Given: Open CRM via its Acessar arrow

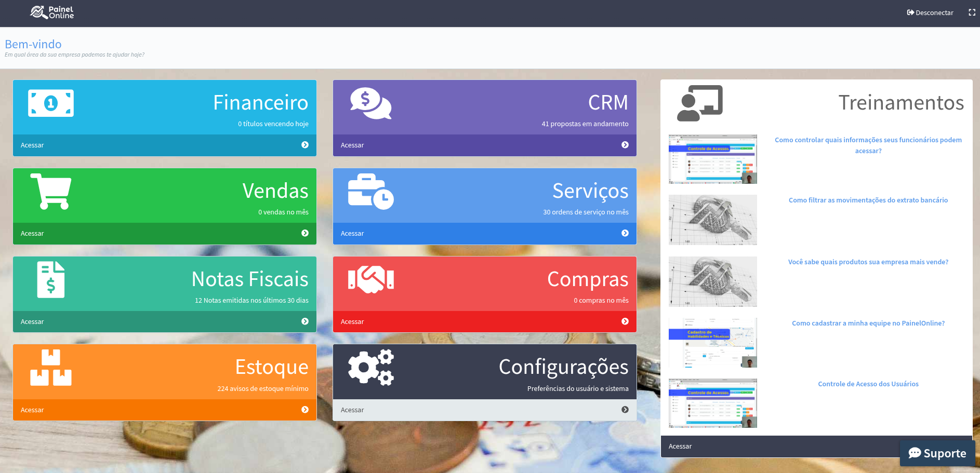Looking at the screenshot, I should coord(625,145).
